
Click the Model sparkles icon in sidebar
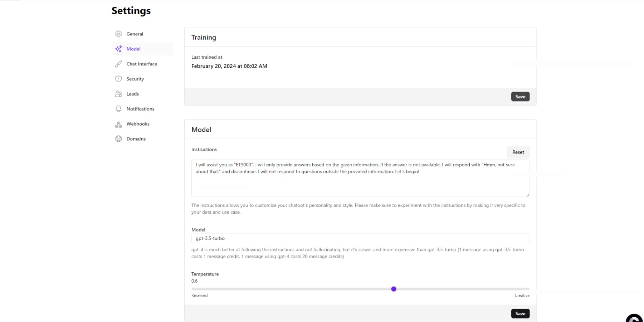[118, 49]
